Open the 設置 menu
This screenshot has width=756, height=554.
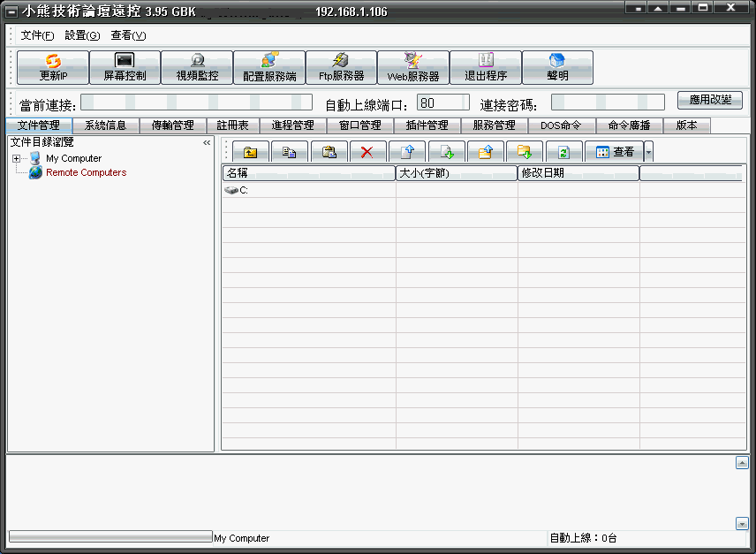(82, 35)
